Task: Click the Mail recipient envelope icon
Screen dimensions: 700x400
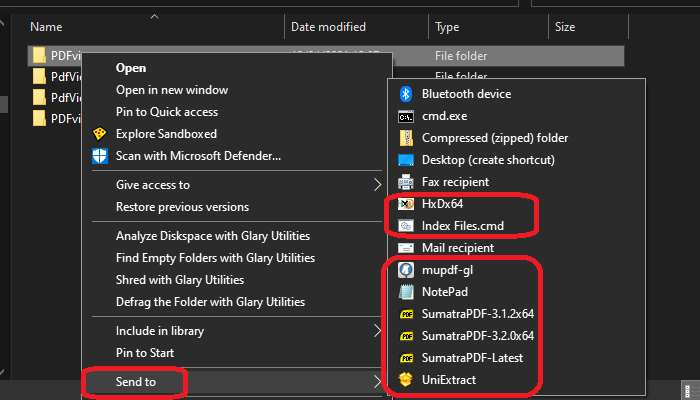Action: click(406, 248)
